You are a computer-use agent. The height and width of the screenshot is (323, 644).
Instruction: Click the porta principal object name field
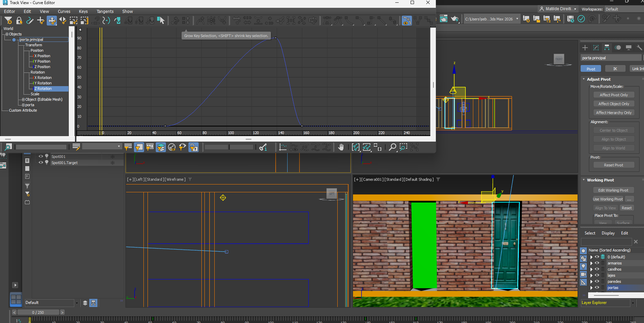[x=611, y=58]
